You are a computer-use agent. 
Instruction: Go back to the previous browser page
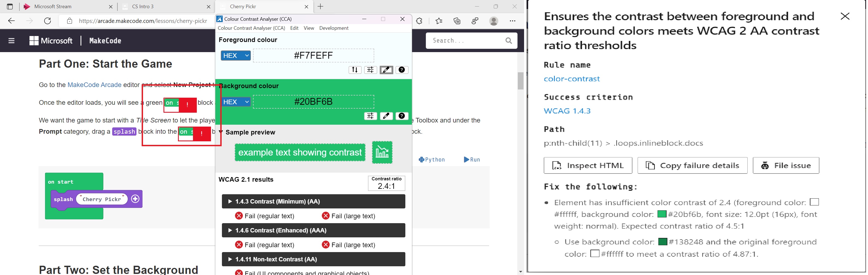tap(11, 21)
